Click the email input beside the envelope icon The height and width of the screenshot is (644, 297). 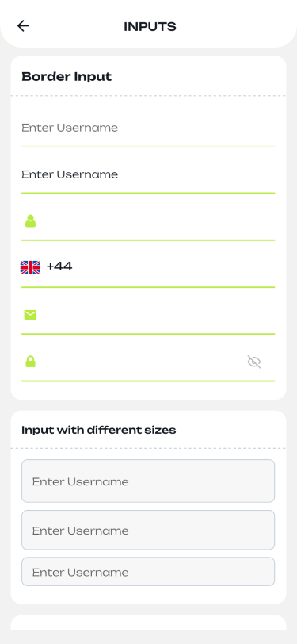click(156, 315)
